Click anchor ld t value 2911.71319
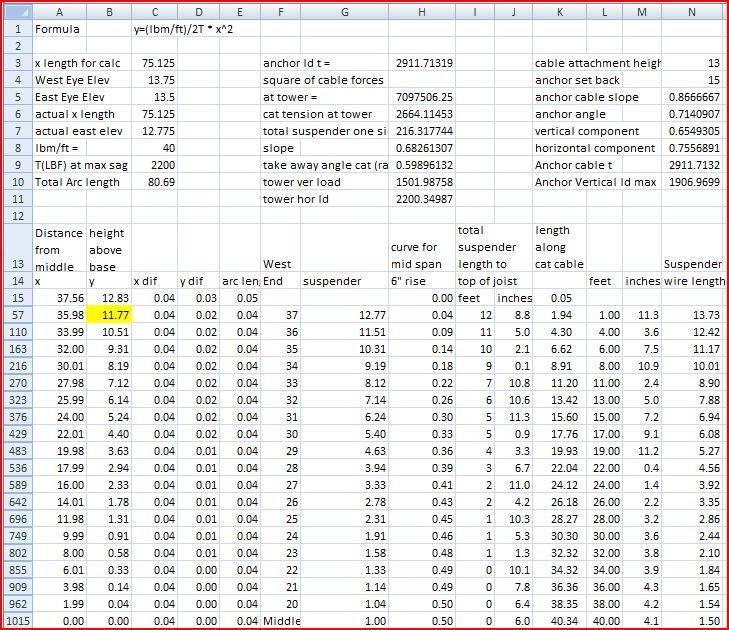Screen dimensions: 729x630 (x=422, y=63)
